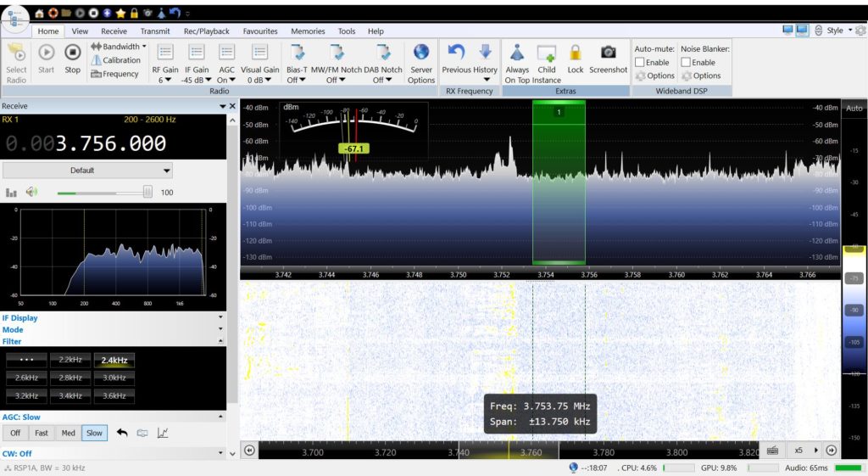Click the lifebuoy help icon in title bar
868x476 pixels.
(x=53, y=13)
